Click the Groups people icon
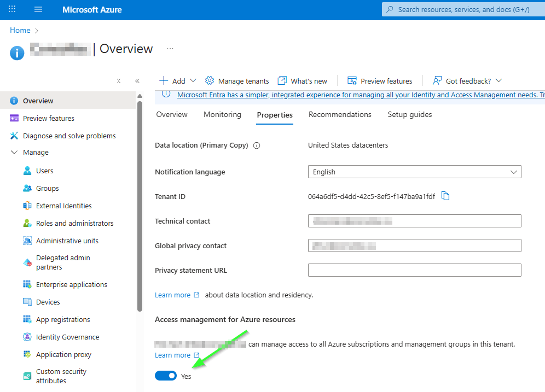Viewport: 545px width, 392px height. coord(27,188)
